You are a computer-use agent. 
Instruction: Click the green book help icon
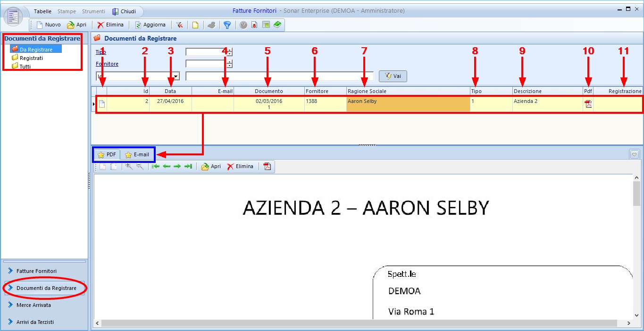click(277, 25)
